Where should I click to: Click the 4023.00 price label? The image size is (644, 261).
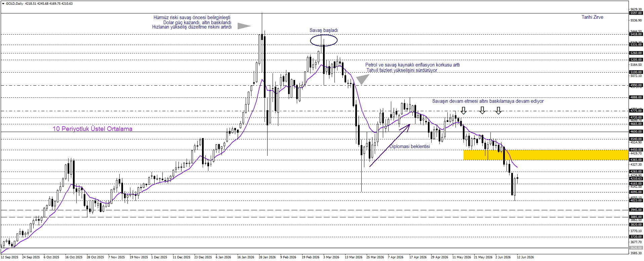coord(636,201)
